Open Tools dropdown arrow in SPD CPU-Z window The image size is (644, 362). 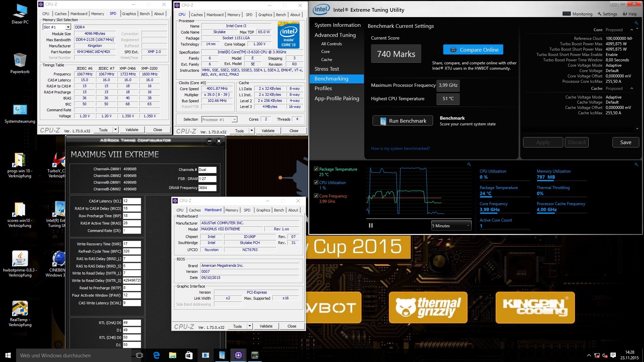click(x=115, y=130)
